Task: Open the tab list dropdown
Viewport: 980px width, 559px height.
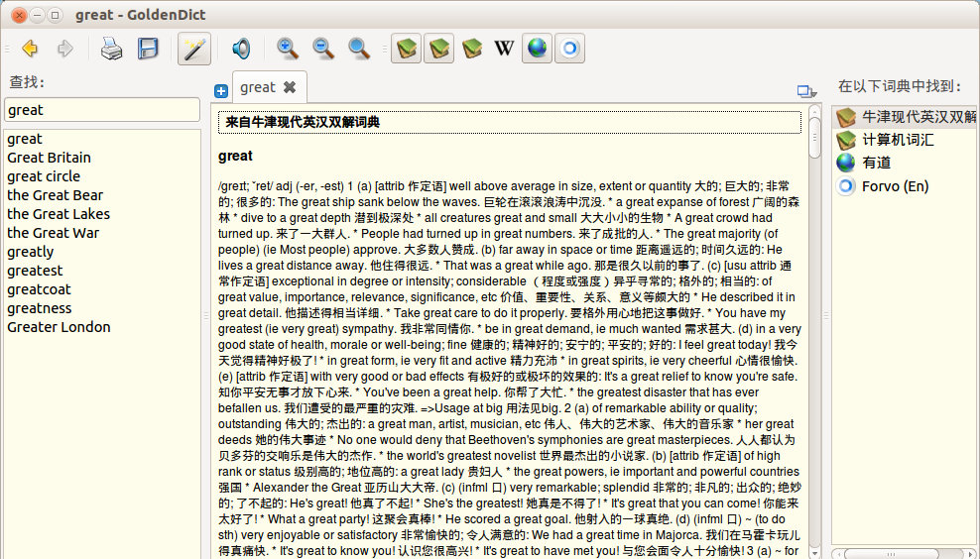Action: [806, 92]
